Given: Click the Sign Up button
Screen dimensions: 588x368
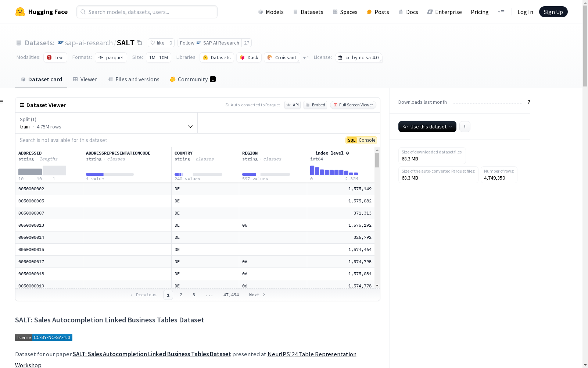Looking at the screenshot, I should tap(553, 12).
